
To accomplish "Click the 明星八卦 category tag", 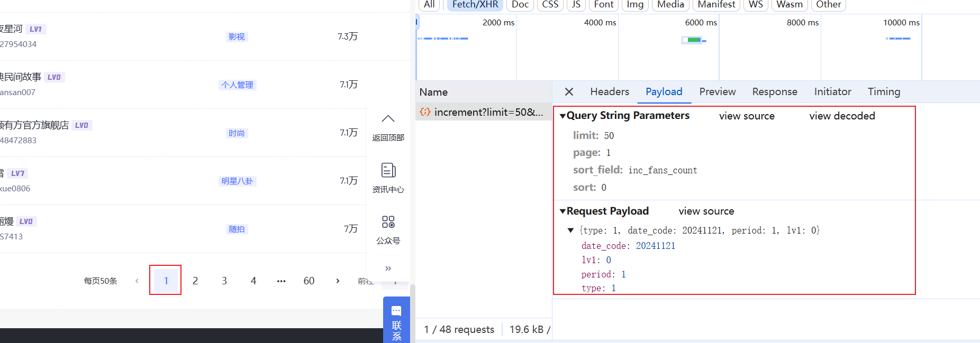I will tap(237, 181).
